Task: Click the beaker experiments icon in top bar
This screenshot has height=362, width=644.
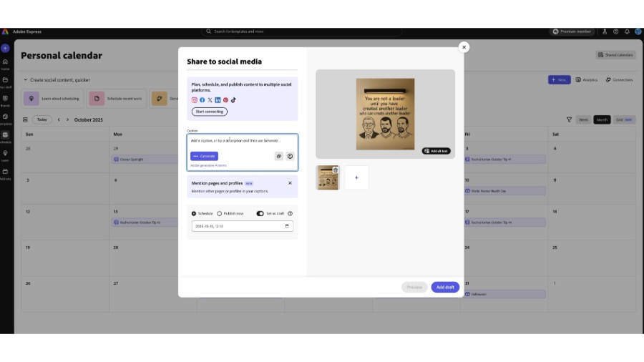Action: click(x=605, y=31)
